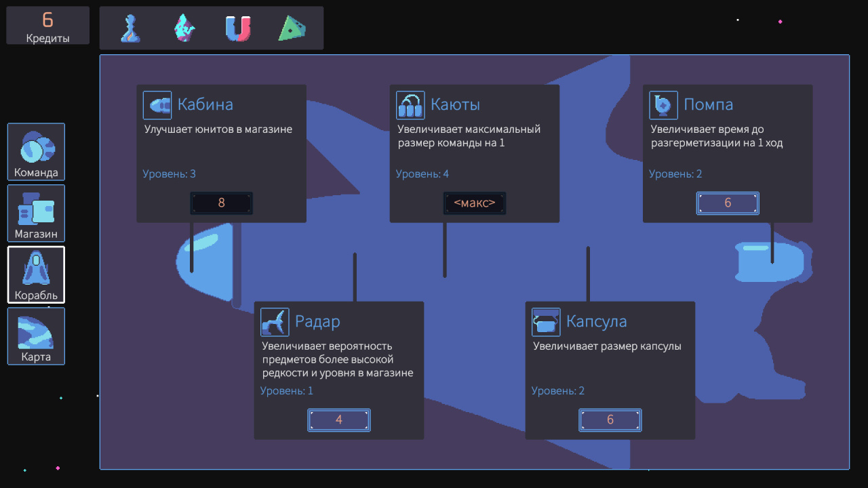This screenshot has width=868, height=488.
Task: Click the Помпа module icon
Action: pos(663,105)
